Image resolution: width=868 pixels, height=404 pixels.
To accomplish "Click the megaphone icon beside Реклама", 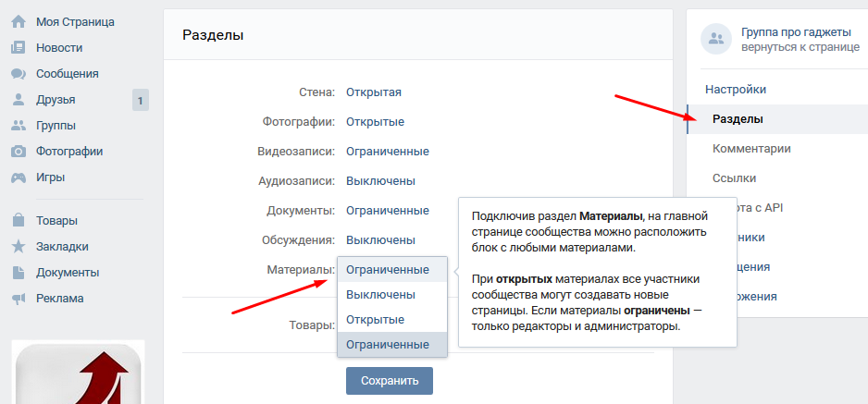I will 19,299.
